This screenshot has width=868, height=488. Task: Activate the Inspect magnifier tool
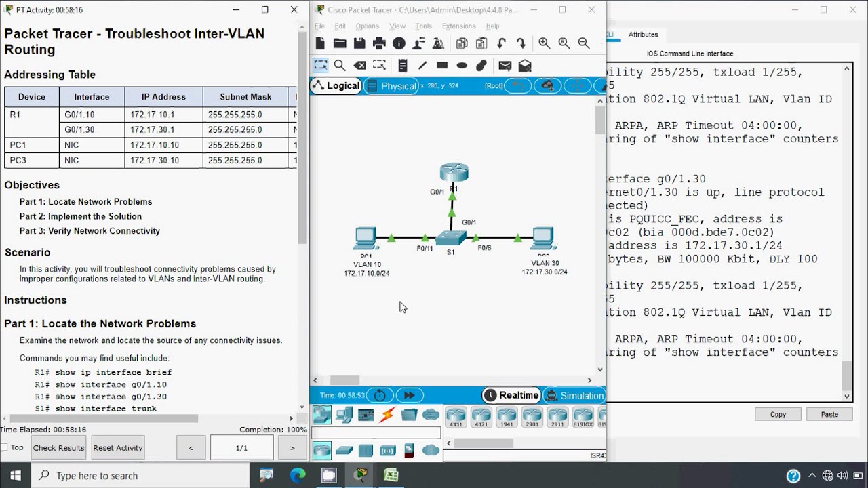pyautogui.click(x=340, y=65)
